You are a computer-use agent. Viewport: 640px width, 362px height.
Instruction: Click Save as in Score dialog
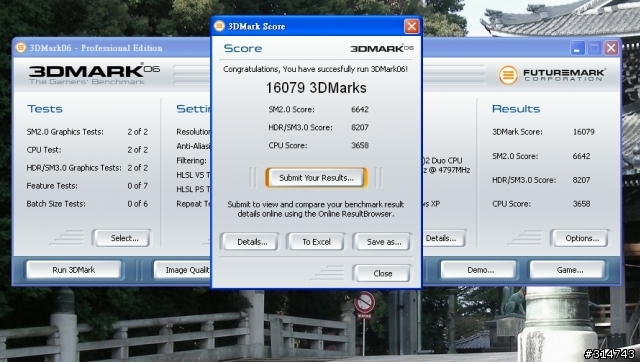[x=382, y=242]
